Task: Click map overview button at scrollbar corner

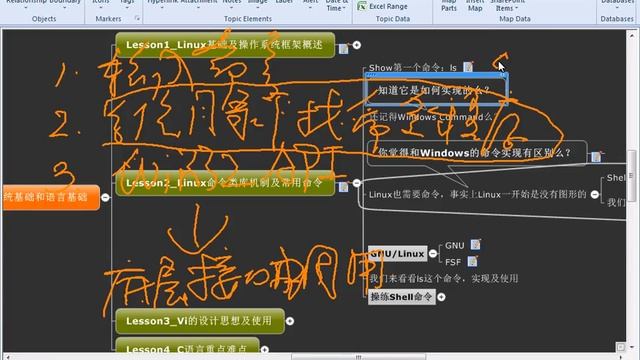Action: coord(621,347)
